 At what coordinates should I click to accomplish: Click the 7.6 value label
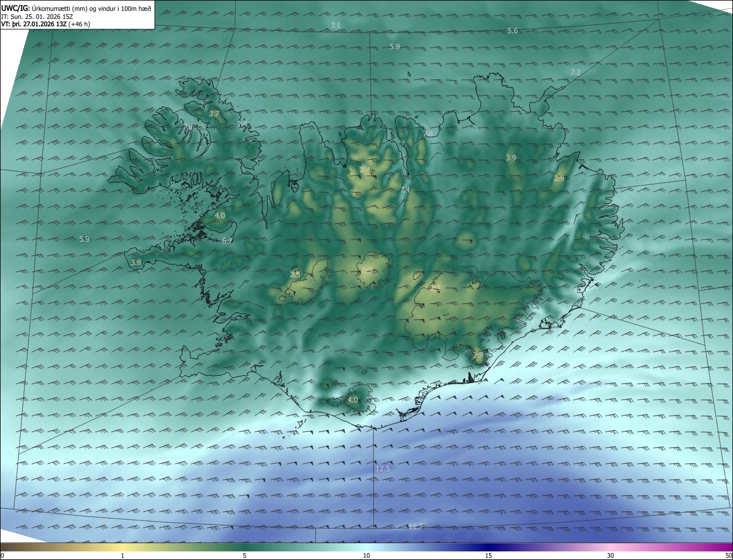[x=187, y=127]
